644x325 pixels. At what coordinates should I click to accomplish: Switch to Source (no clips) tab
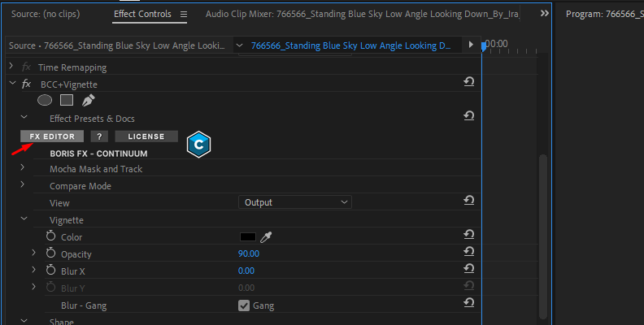[46, 14]
